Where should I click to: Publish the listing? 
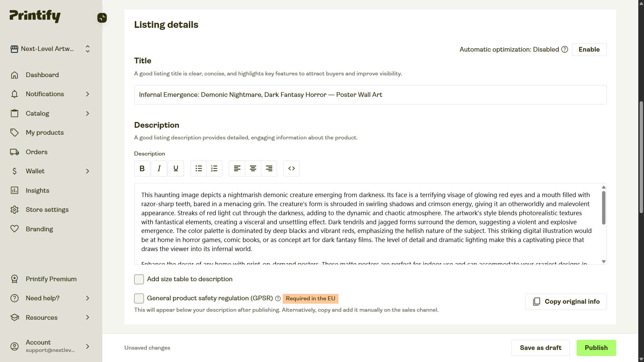[596, 348]
